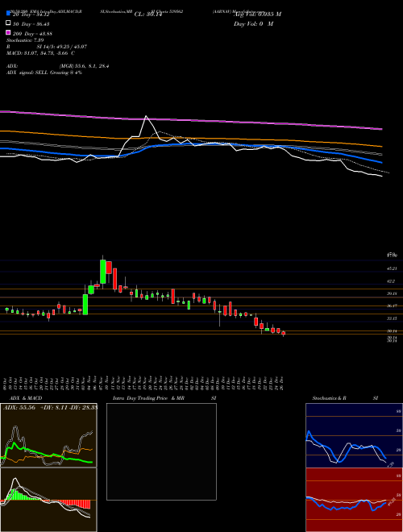
Task: Click the ADX: 55.56 +DY -DY readout
Action: click(51, 407)
